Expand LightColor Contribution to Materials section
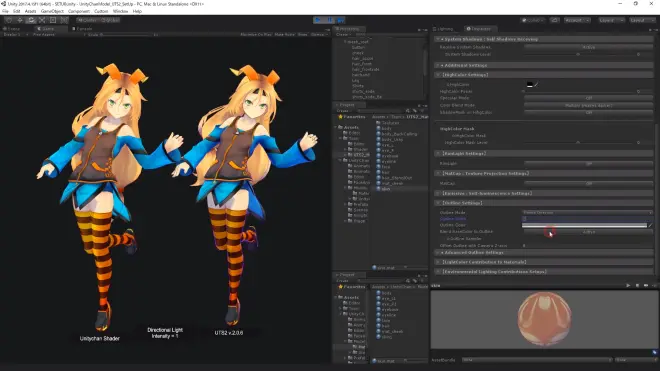The height and width of the screenshot is (371, 660). pyautogui.click(x=544, y=262)
